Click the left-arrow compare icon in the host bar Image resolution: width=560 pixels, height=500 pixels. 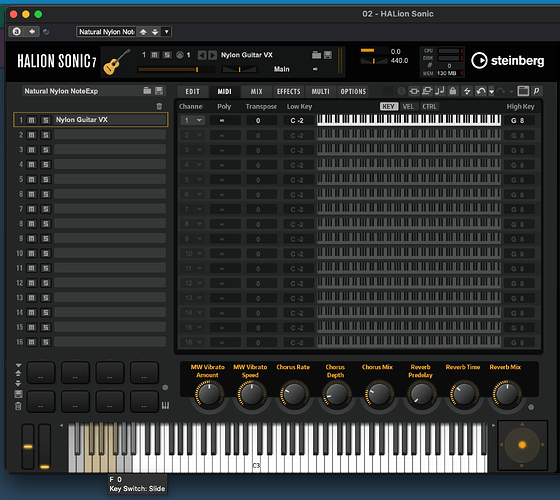pos(32,31)
